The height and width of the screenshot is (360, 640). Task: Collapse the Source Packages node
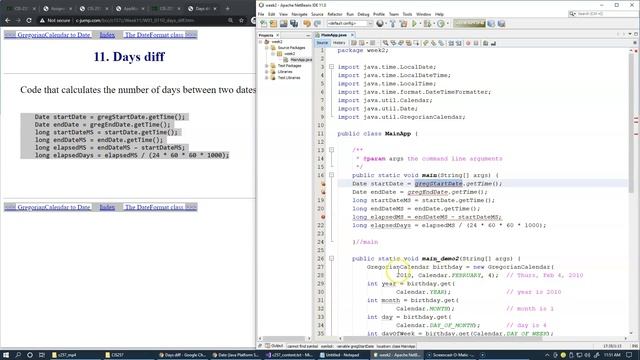tap(267, 48)
